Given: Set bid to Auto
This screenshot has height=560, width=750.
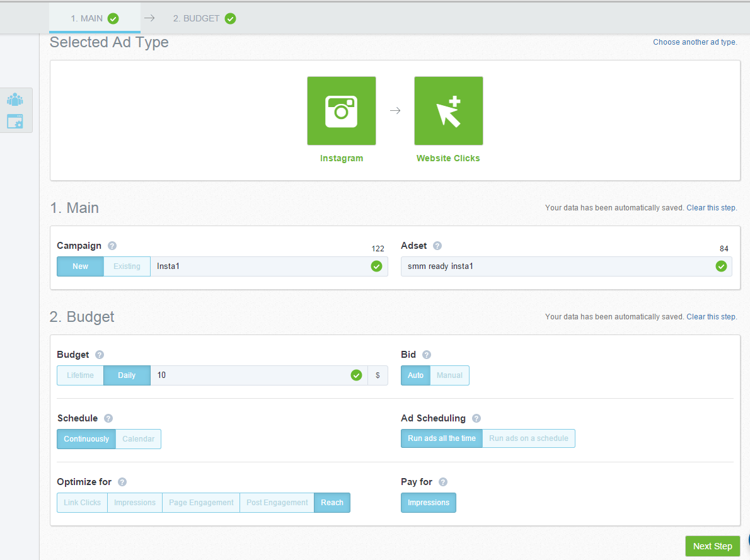Looking at the screenshot, I should coord(416,375).
